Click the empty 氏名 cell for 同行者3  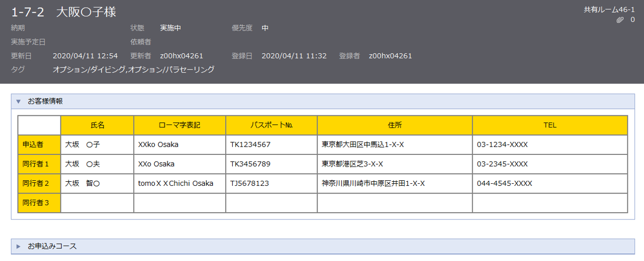pyautogui.click(x=97, y=203)
